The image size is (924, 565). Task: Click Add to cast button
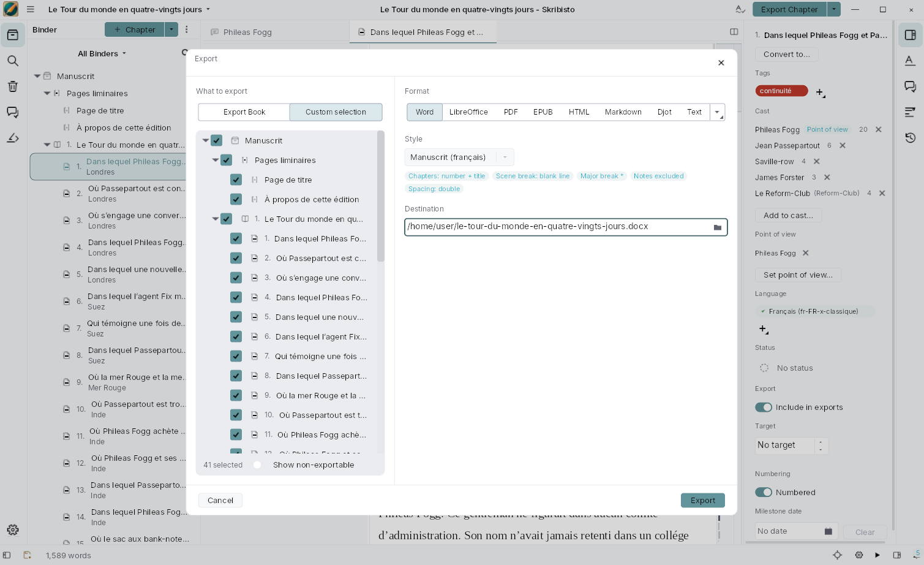789,216
